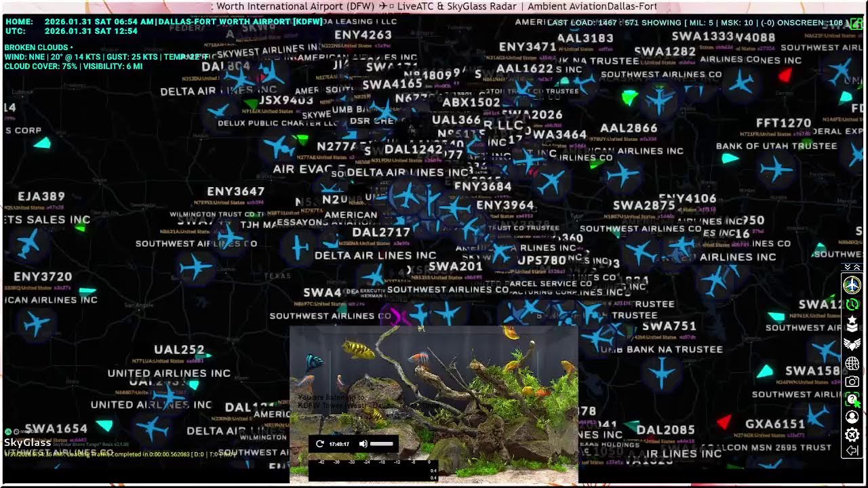
Task: Collapse sidebar with the left arrow icon
Action: coord(852,451)
